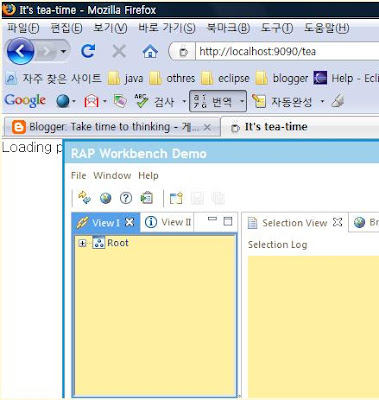Click the grey stop loading X icon
This screenshot has width=379, height=400.
(x=119, y=52)
